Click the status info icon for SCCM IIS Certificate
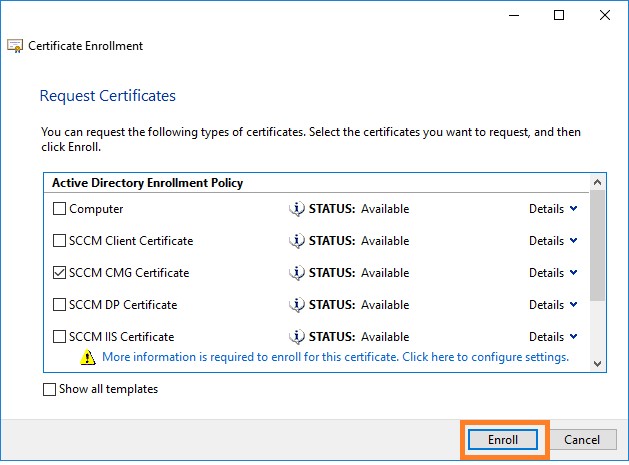629x465 pixels. click(x=297, y=337)
